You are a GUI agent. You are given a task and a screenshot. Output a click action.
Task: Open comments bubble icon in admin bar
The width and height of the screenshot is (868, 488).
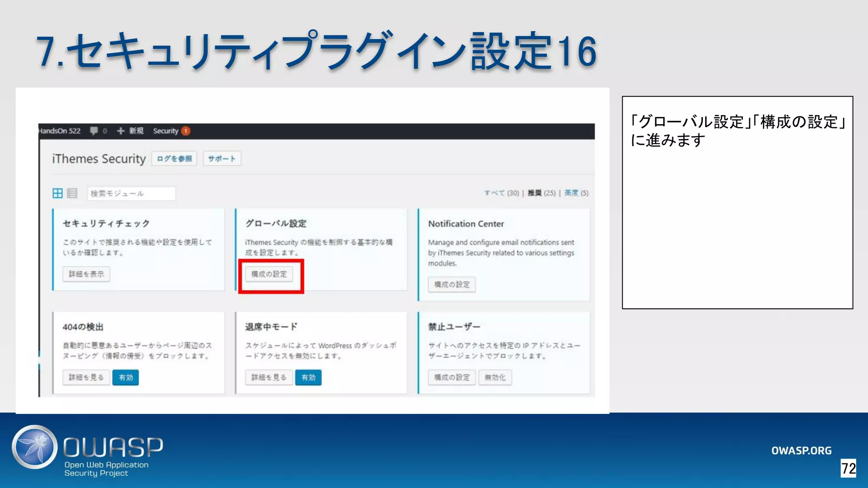coord(94,131)
